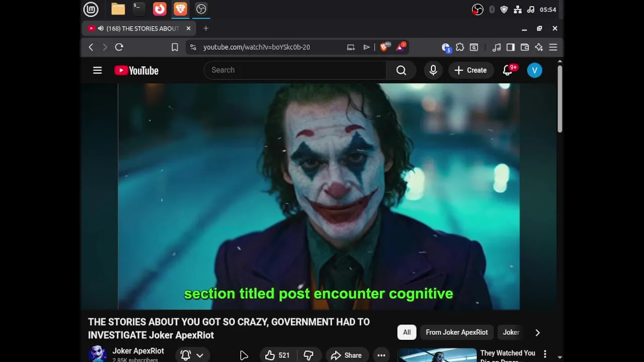The image size is (644, 362).
Task: Open the Joker ApexRiot channel name link
Action: click(x=138, y=351)
